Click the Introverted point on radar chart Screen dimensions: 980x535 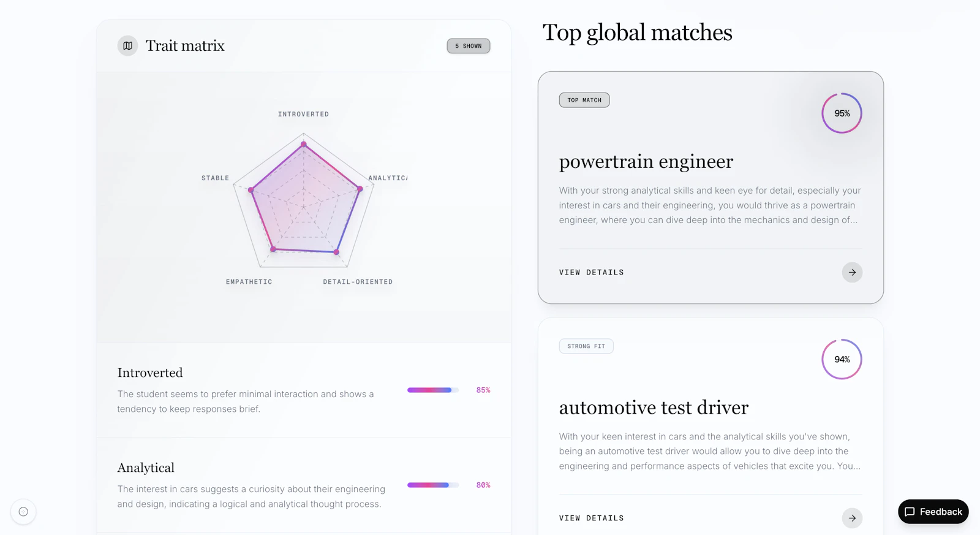(x=304, y=145)
